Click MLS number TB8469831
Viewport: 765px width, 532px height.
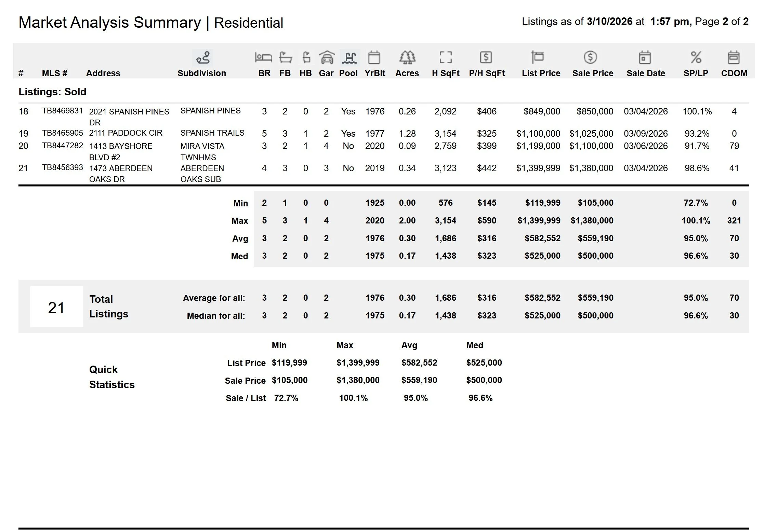(62, 111)
